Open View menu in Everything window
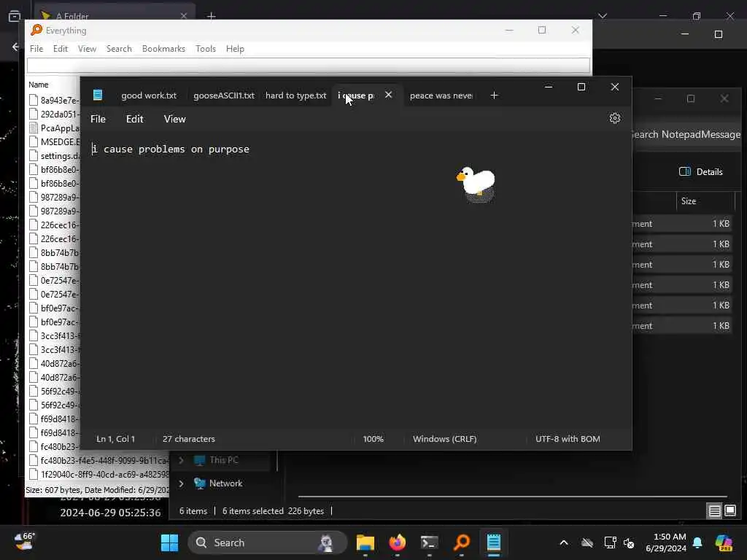Viewport: 747px width, 560px height. pyautogui.click(x=87, y=49)
